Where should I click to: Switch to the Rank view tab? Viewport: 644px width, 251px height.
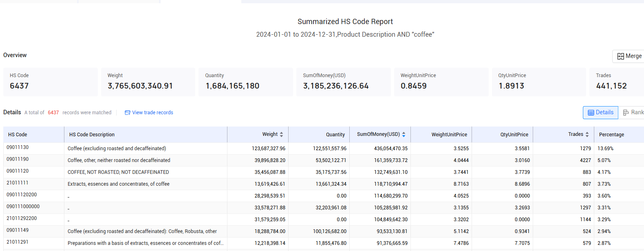click(x=633, y=113)
